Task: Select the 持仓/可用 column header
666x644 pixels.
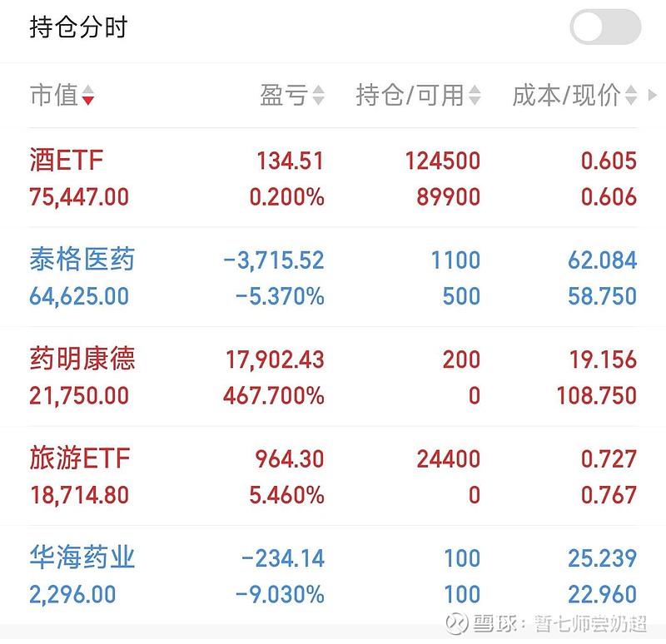Action: point(410,96)
